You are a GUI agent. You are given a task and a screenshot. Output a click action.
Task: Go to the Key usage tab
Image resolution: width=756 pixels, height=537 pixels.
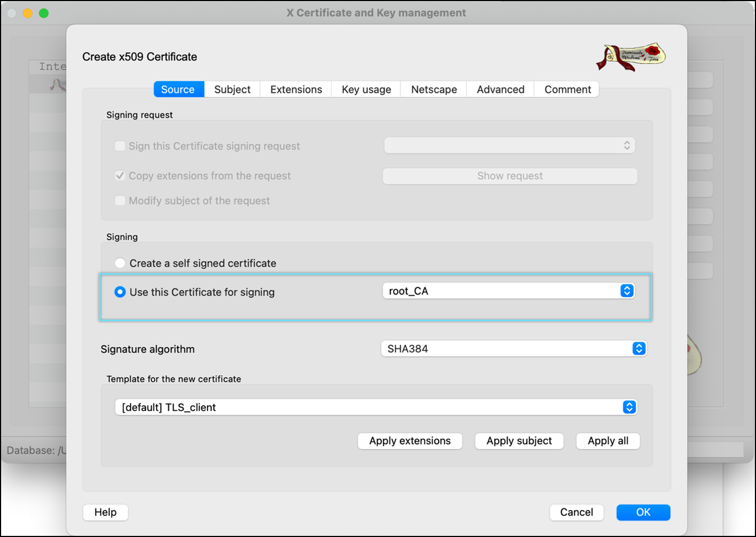tap(366, 90)
